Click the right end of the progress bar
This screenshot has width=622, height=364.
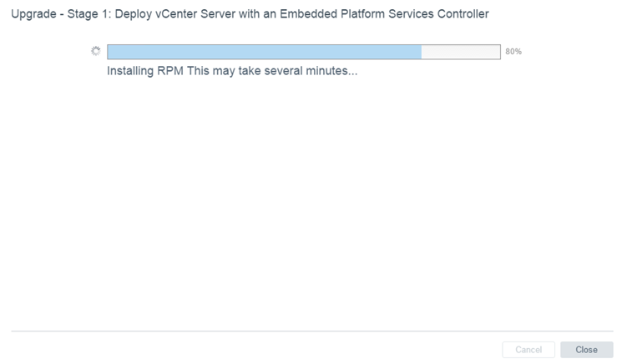tap(499, 52)
